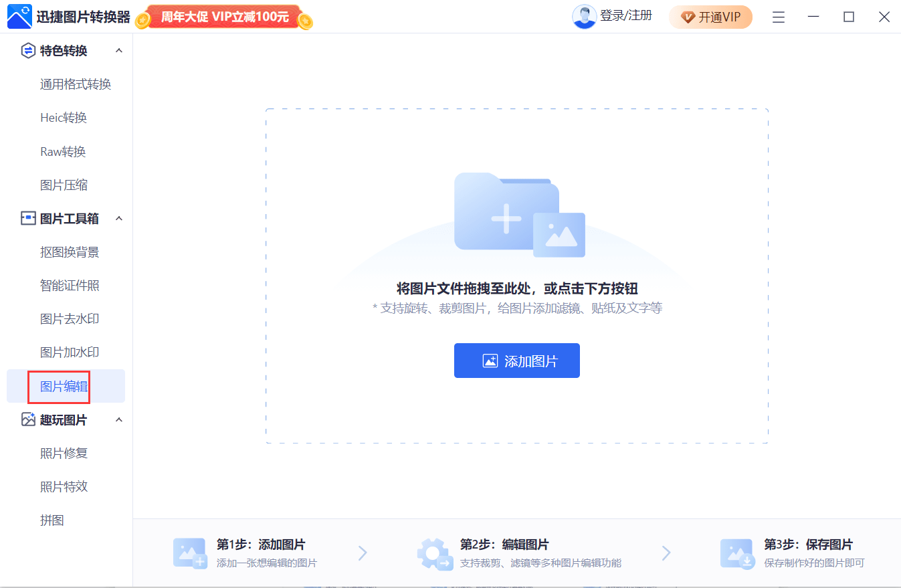Click the 保存制作好的图片即可 description
This screenshot has height=588, width=901.
pos(815,563)
